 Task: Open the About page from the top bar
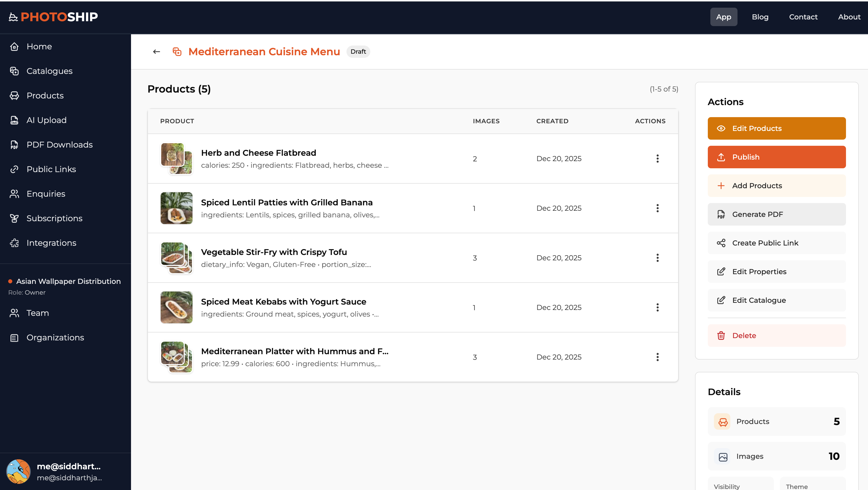849,17
